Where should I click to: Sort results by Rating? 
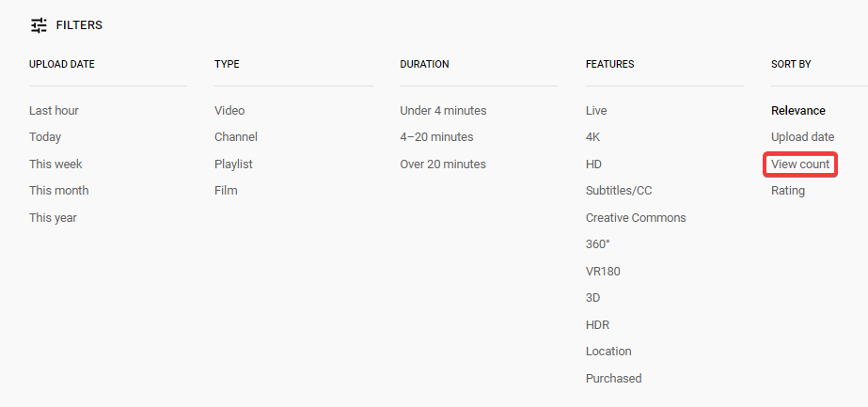pos(788,190)
